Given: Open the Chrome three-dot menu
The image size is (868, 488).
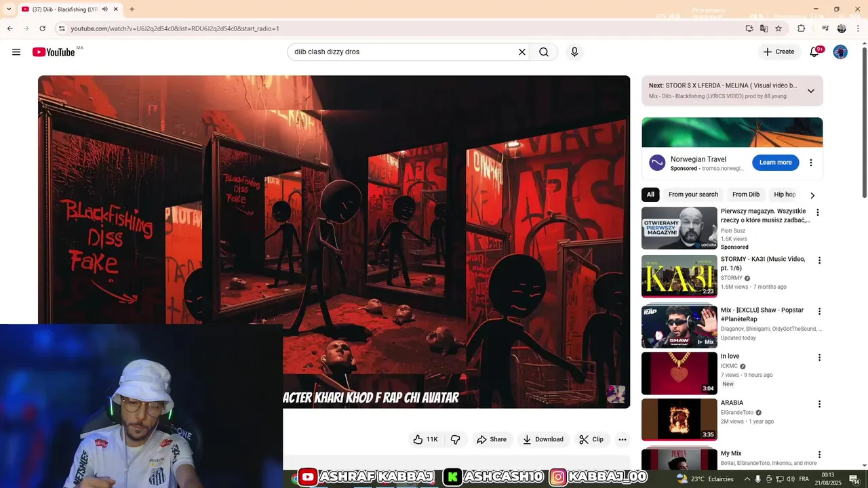Looking at the screenshot, I should click(859, 28).
